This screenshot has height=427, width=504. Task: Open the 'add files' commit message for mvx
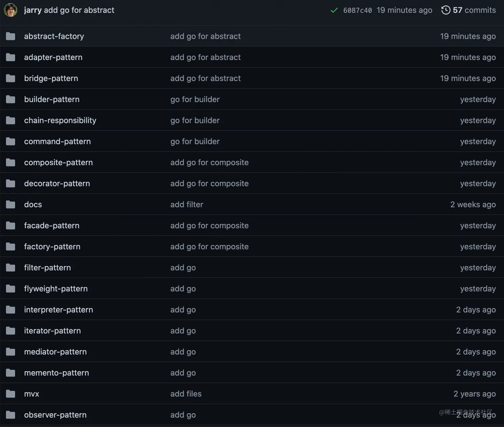coord(186,394)
